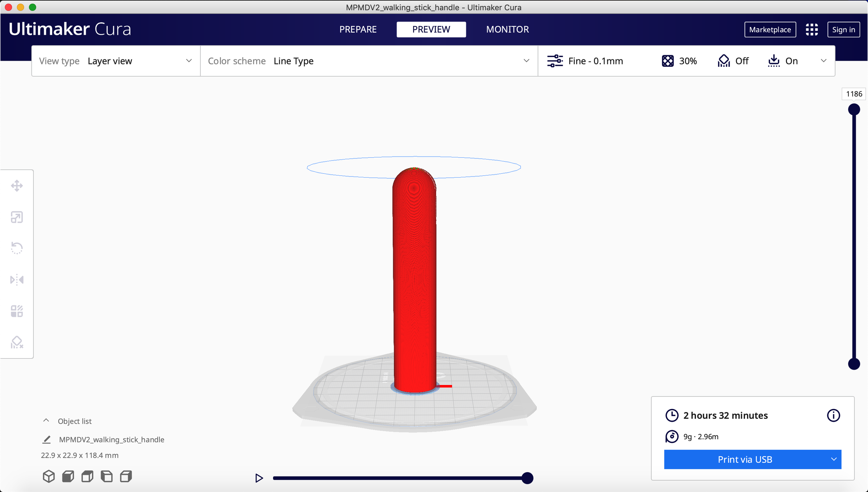Image resolution: width=868 pixels, height=492 pixels.
Task: Select the Rotate tool icon
Action: click(17, 248)
